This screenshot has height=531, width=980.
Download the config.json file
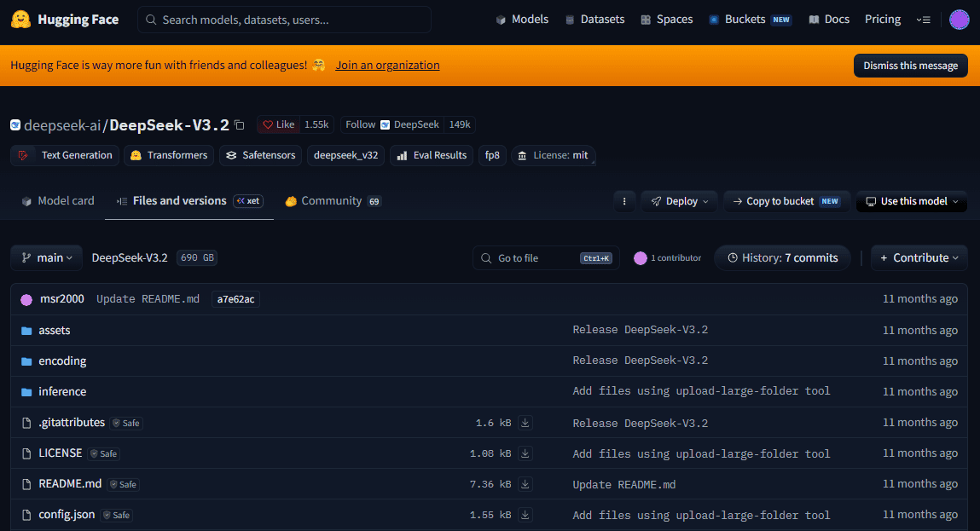(x=525, y=515)
